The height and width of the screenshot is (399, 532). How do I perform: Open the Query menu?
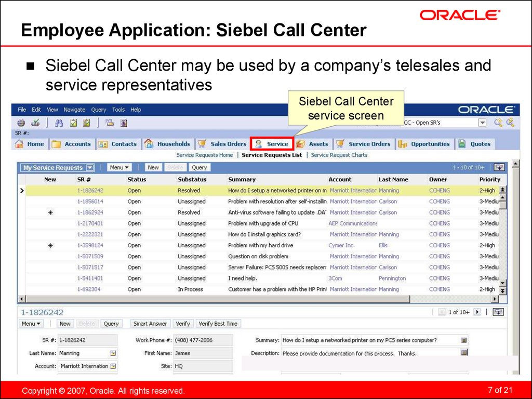(99, 110)
